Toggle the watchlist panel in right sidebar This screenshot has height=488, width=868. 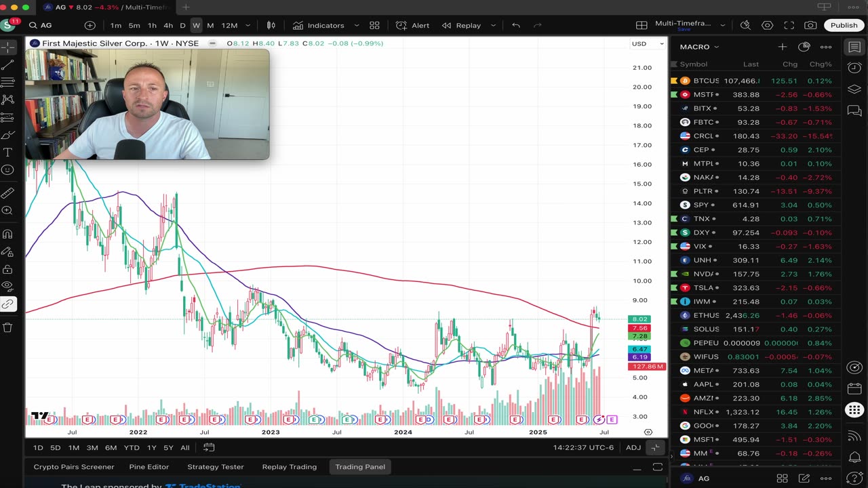854,47
